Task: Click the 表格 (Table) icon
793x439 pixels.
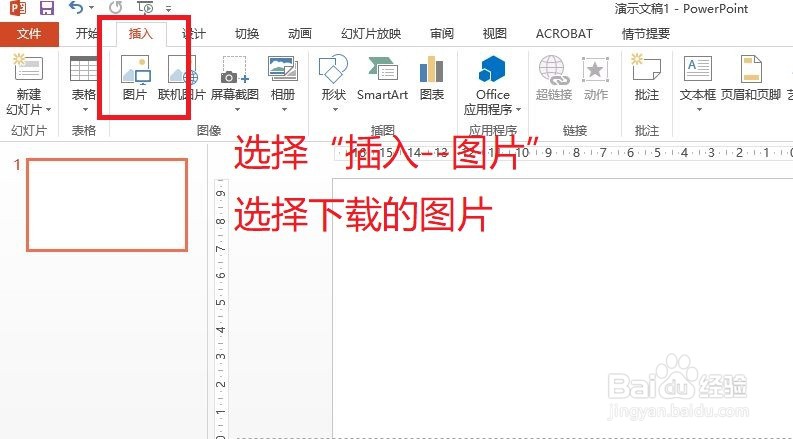Action: tap(83, 69)
